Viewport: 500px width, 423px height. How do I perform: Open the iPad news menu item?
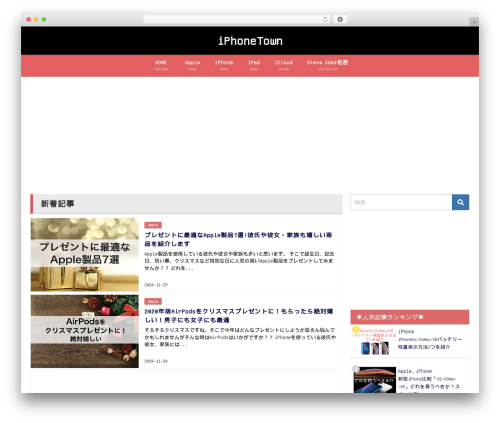[x=254, y=65]
